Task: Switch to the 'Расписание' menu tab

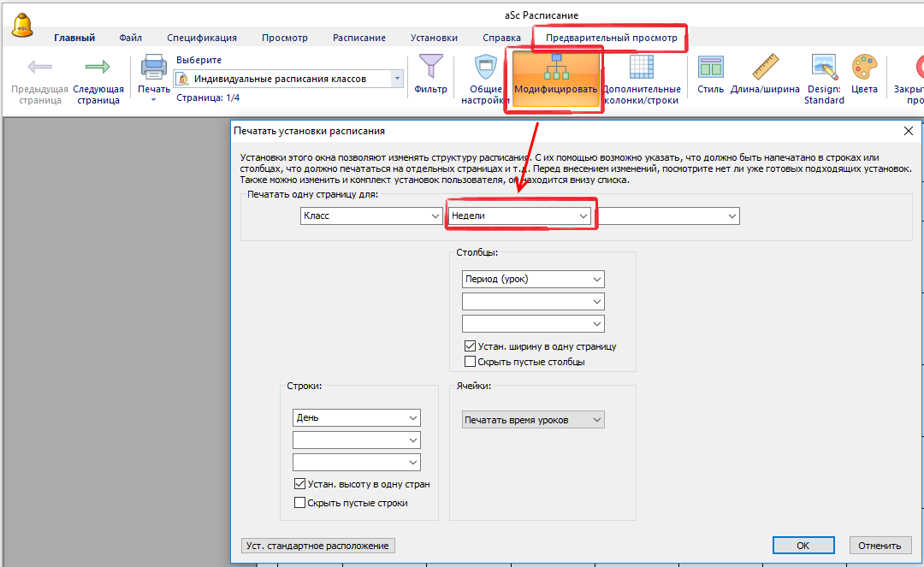Action: (x=358, y=38)
